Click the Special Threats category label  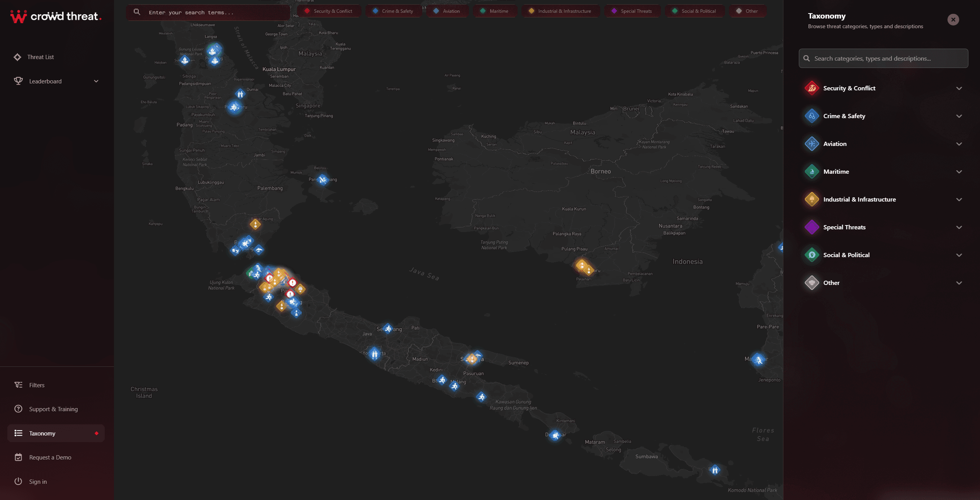click(844, 227)
